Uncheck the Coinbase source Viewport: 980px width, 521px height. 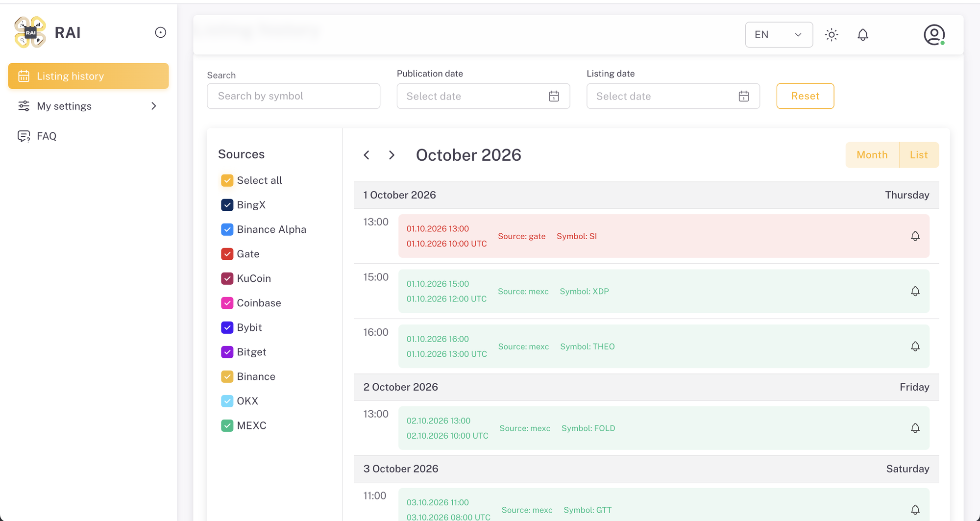coord(227,303)
